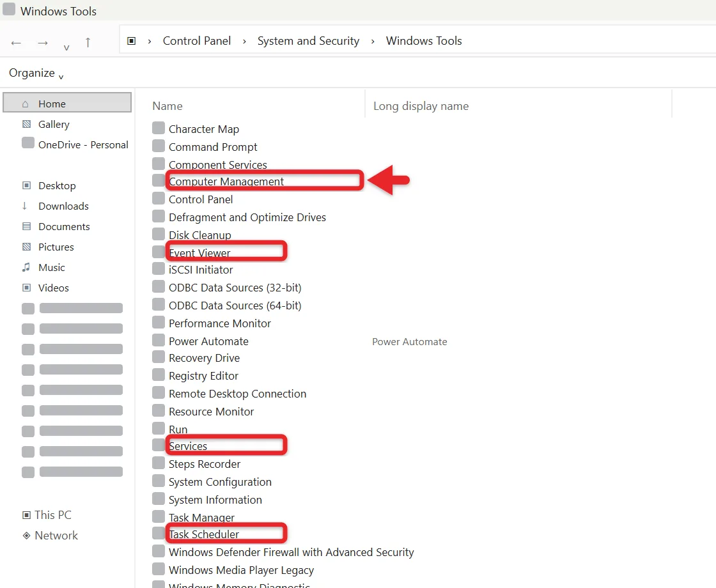Click ODBC Data Sources (32-bit) icon
The height and width of the screenshot is (588, 716).
click(x=159, y=286)
